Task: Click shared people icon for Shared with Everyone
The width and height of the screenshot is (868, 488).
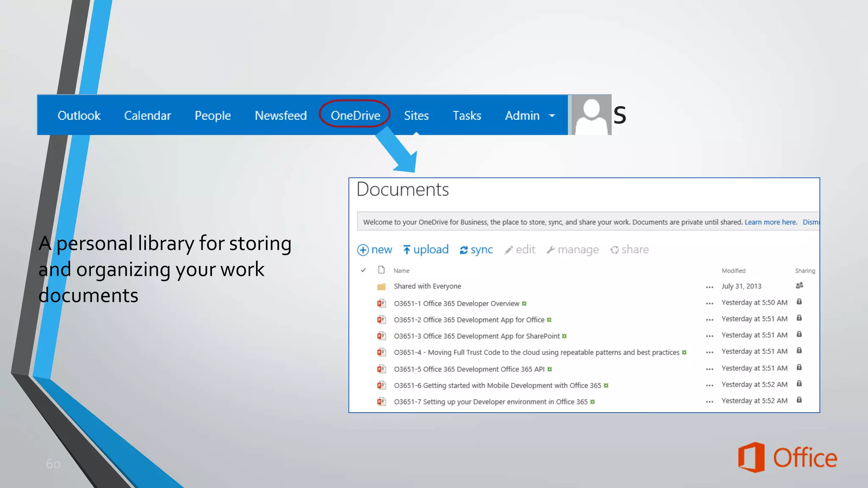Action: (799, 286)
